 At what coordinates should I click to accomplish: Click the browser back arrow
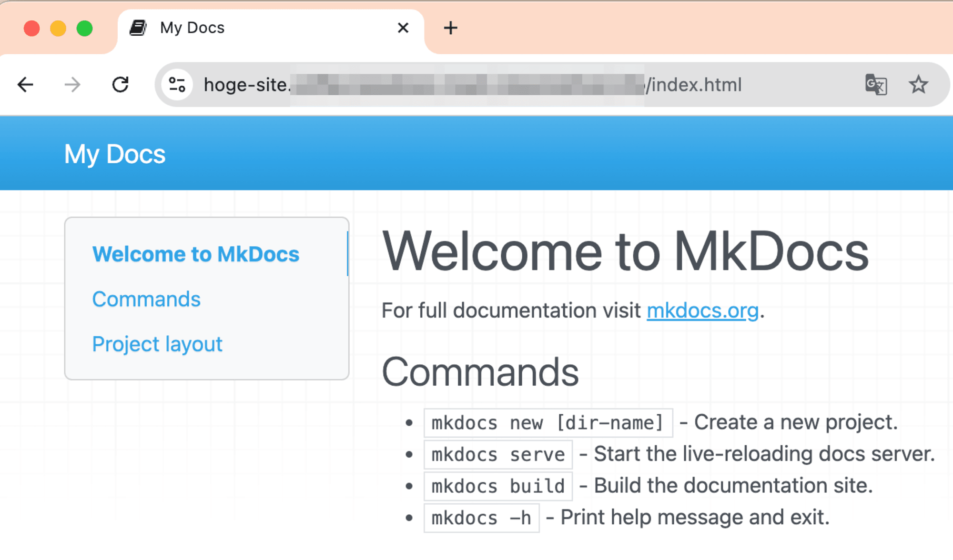[25, 85]
